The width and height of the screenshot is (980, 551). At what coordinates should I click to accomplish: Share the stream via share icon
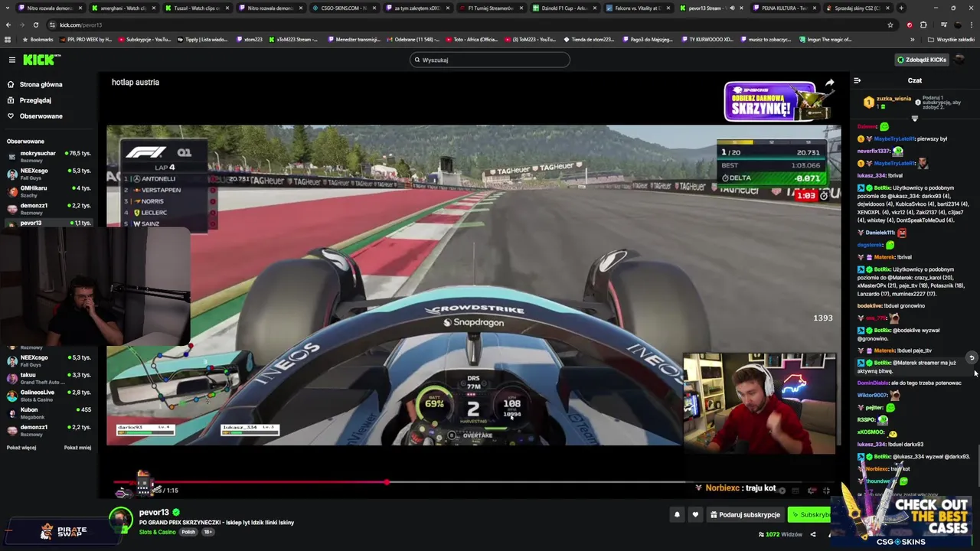(x=813, y=534)
